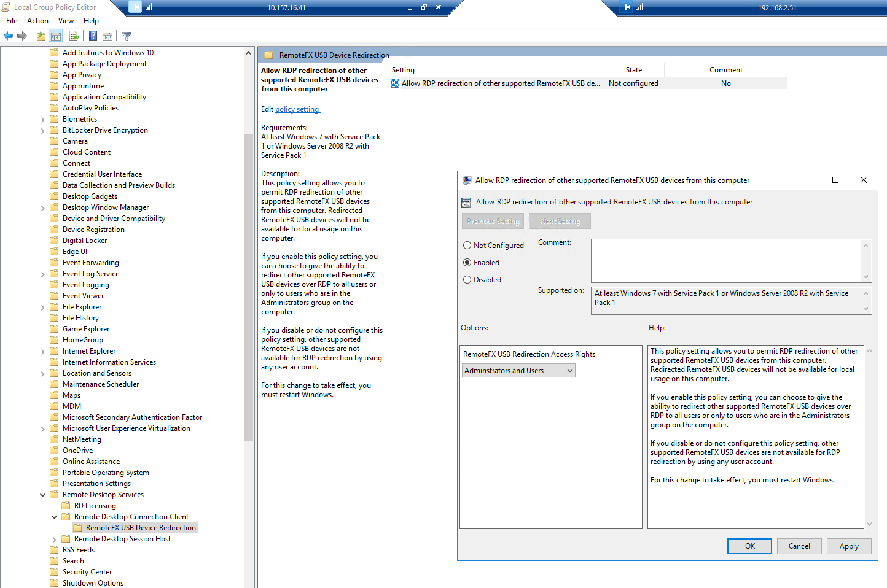
Task: Click the Local Group Policy Editor title icon
Action: (x=6, y=7)
